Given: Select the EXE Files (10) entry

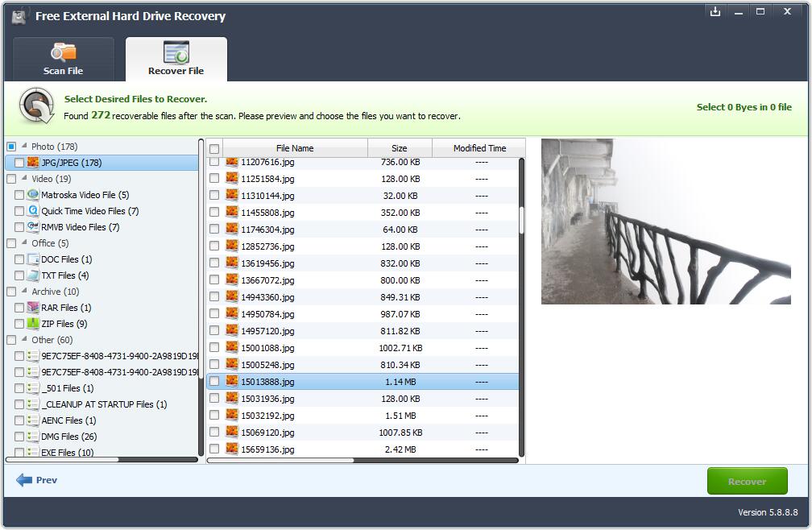Looking at the screenshot, I should pos(68,452).
